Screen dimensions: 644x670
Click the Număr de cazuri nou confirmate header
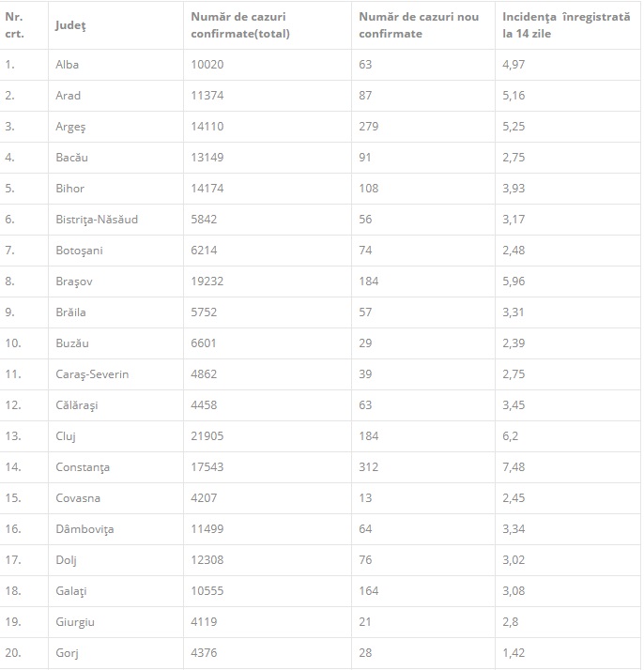click(419, 25)
